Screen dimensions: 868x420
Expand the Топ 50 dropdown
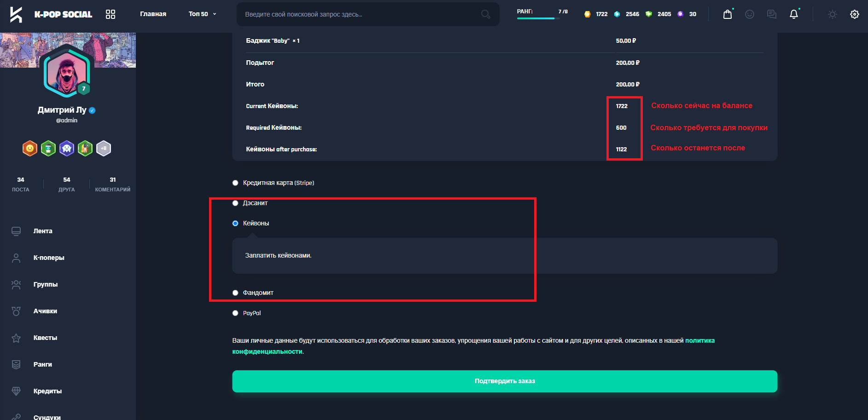tap(202, 14)
